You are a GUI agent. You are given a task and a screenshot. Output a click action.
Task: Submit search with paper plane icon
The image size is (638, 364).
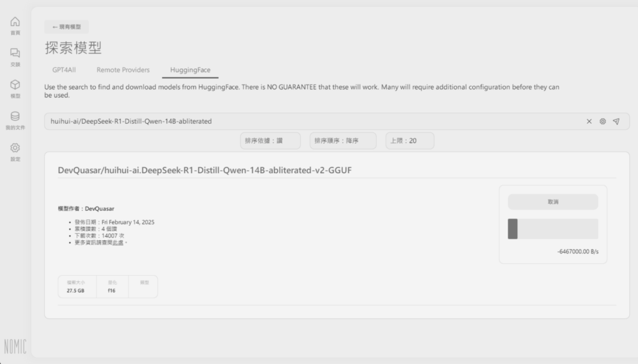pos(616,121)
